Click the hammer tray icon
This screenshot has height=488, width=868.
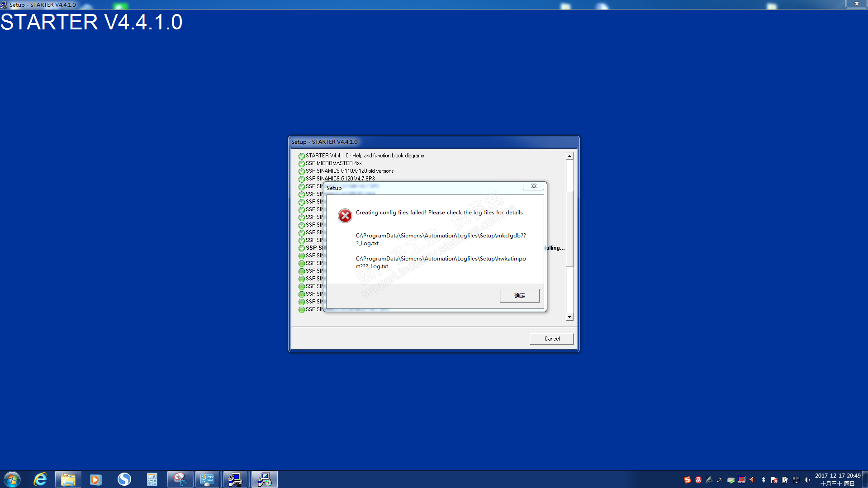click(x=720, y=480)
